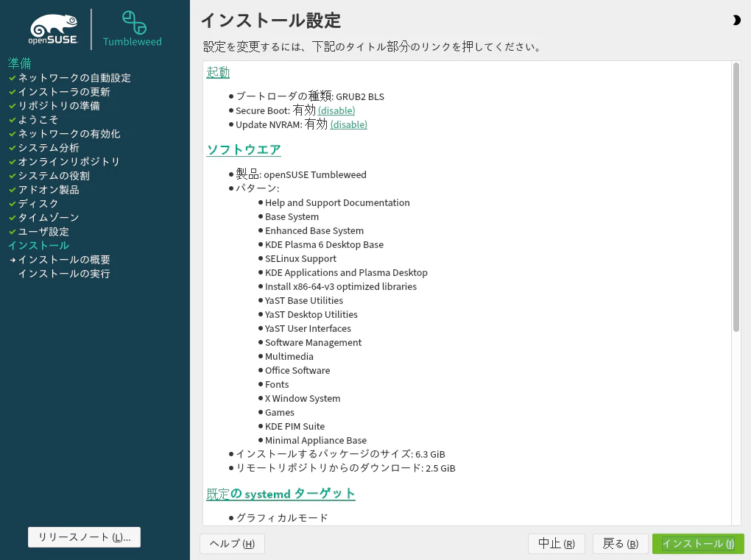The height and width of the screenshot is (560, 751).
Task: Open the ソフトウエア section link
Action: [244, 149]
